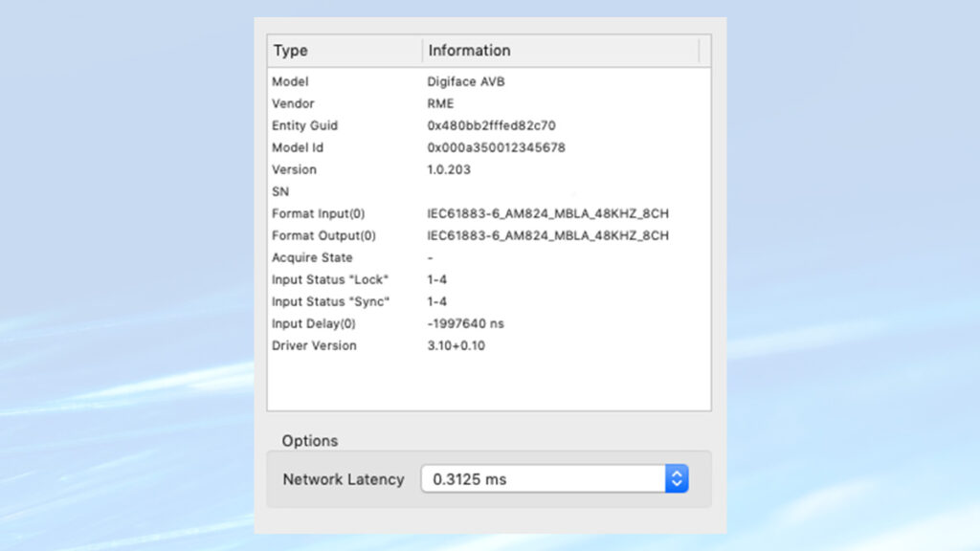This screenshot has width=980, height=551.
Task: Sort by the Type column header
Action: tap(345, 51)
